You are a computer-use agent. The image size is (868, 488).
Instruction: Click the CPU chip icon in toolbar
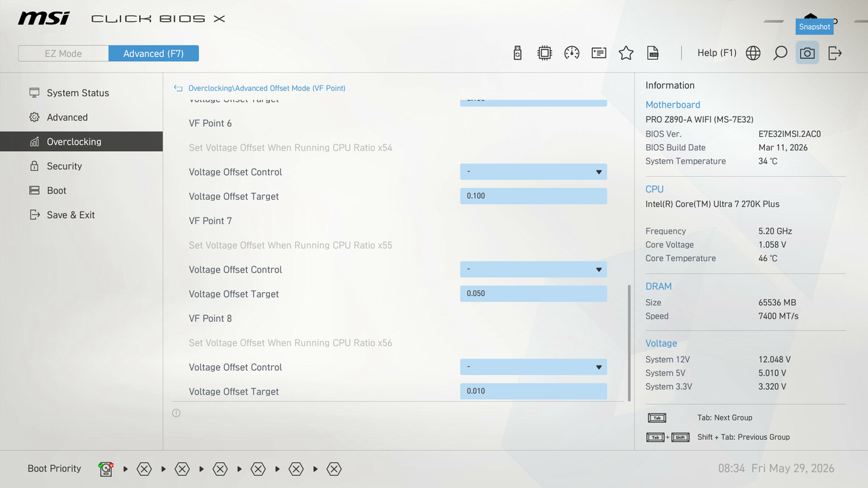(545, 53)
